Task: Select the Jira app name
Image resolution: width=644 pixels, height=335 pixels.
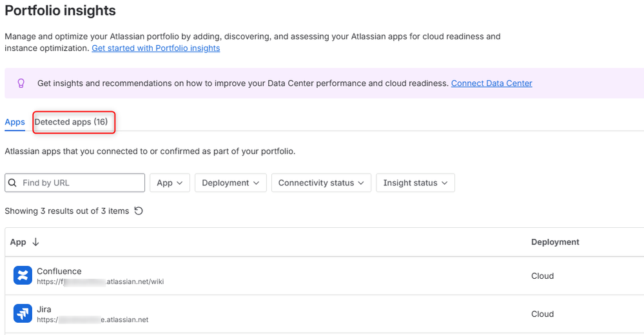Action: click(44, 310)
